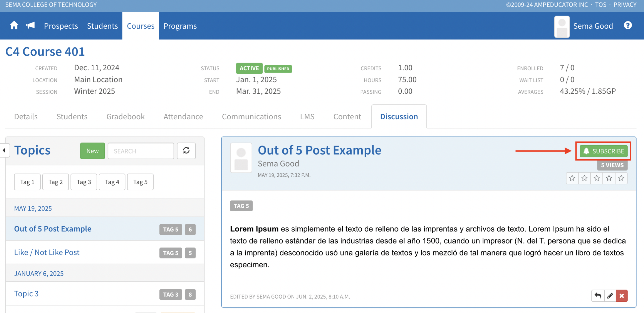Click the topics SEARCH field

tap(141, 151)
